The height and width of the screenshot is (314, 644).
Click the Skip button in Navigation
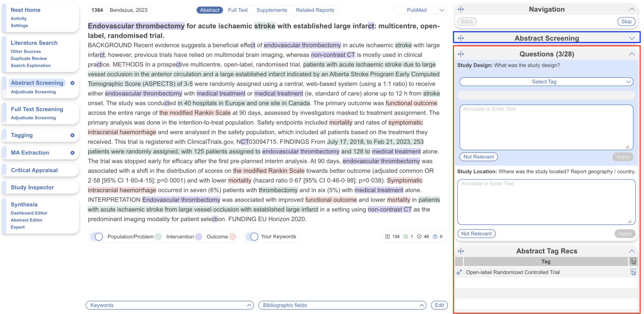click(626, 21)
